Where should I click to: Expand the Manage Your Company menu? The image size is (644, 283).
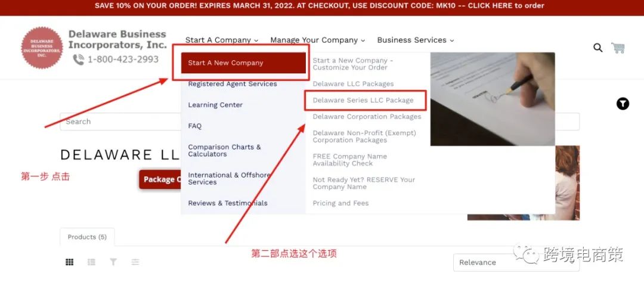pyautogui.click(x=317, y=40)
